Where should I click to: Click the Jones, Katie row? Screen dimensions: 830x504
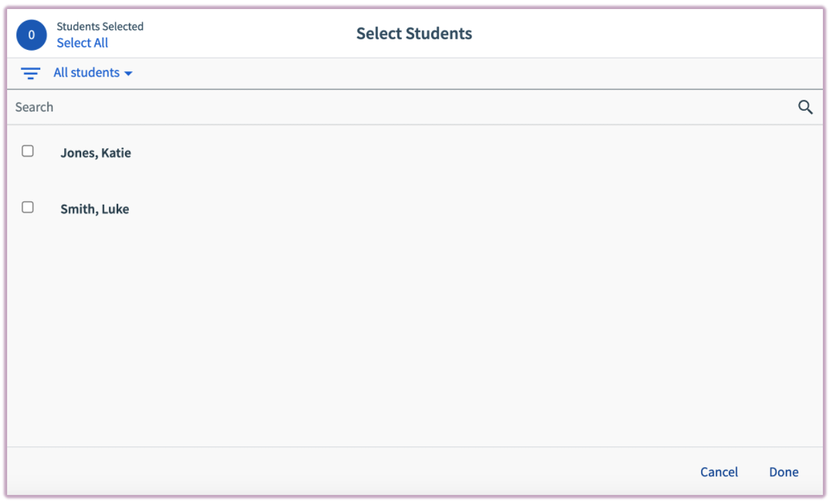[95, 153]
